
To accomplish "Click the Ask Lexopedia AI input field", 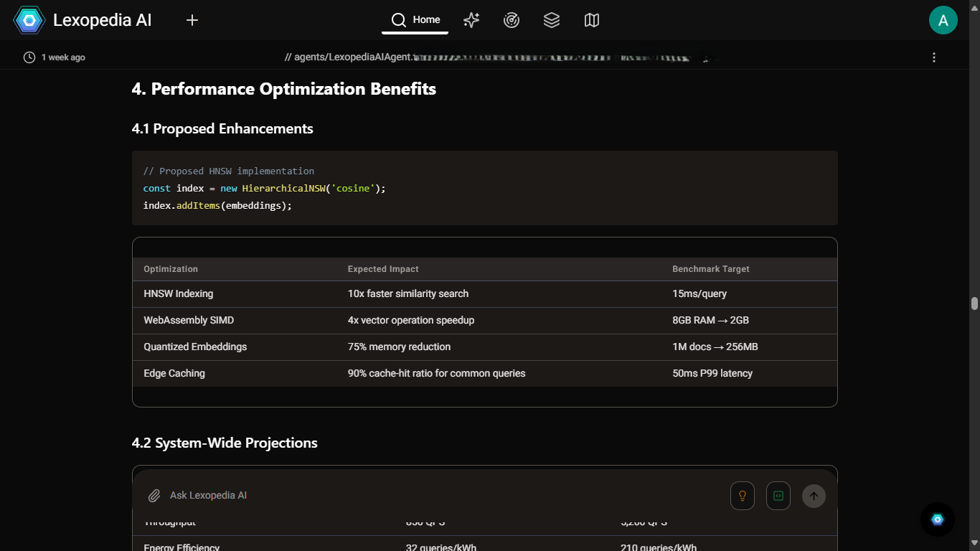I will point(445,496).
